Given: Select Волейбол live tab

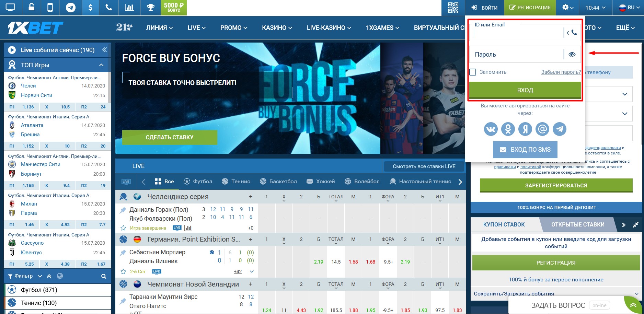Looking at the screenshot, I should tap(362, 182).
